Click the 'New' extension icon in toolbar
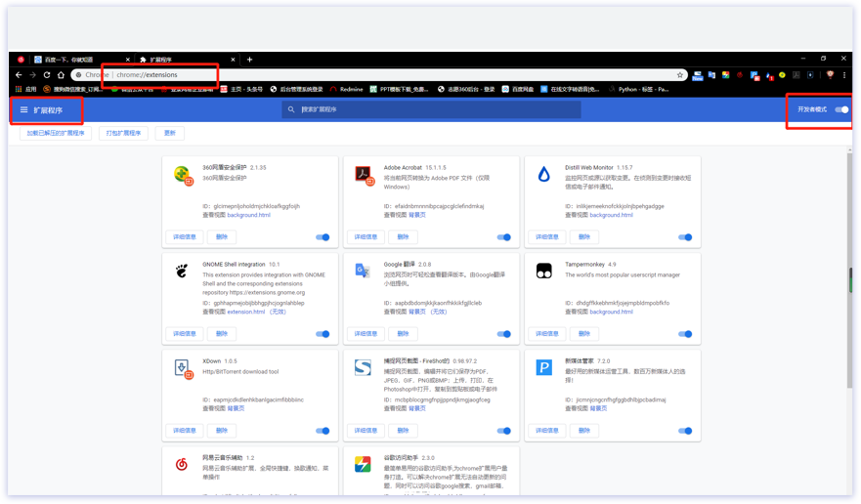Screen dimensions: 861x504 tap(698, 75)
